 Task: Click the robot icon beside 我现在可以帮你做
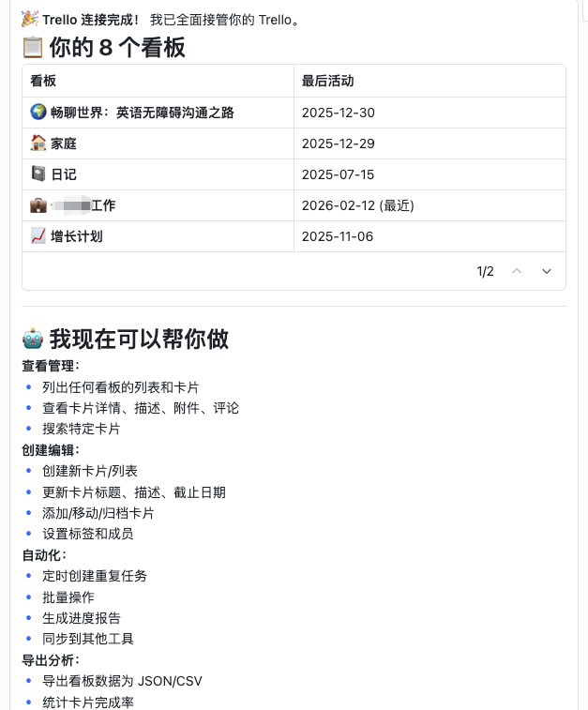[x=33, y=340]
